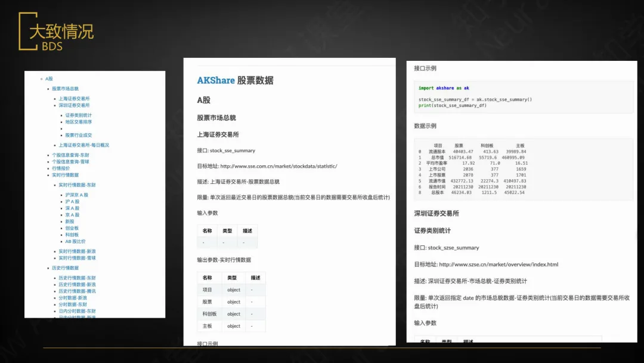Open '个股信息查询-雪球' link
Screen dimensions: 644x363
[x=70, y=162]
